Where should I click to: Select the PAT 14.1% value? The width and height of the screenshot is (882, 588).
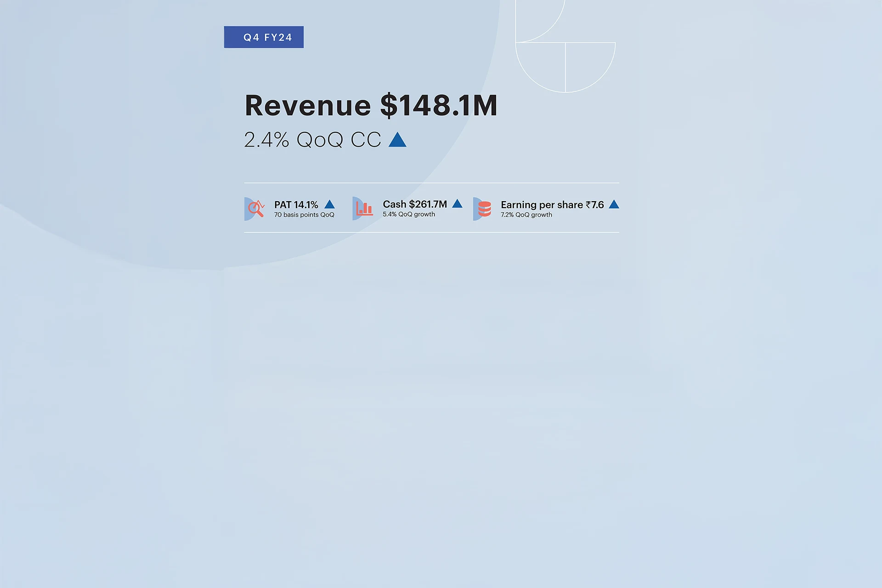[296, 205]
